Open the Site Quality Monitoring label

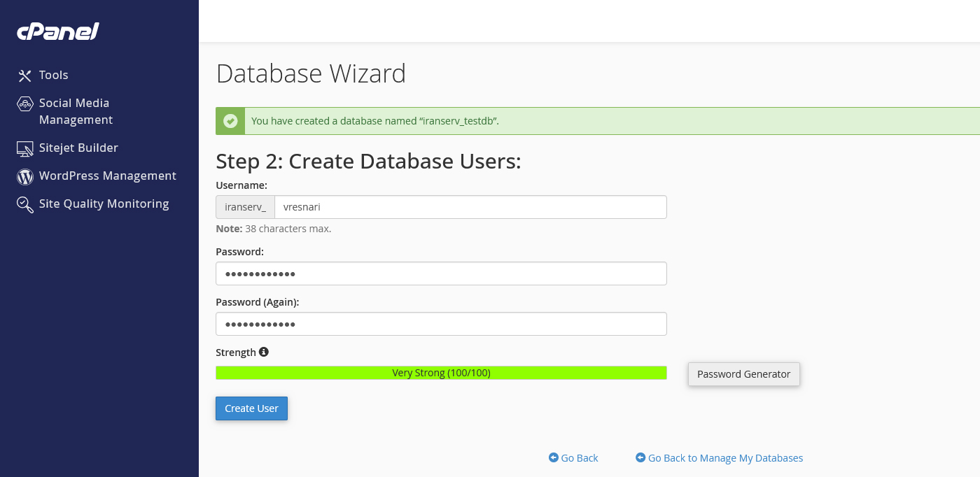(104, 204)
